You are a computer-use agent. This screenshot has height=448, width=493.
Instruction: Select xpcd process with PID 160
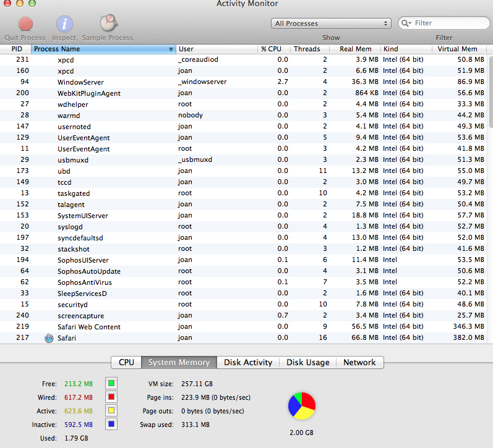(244, 71)
